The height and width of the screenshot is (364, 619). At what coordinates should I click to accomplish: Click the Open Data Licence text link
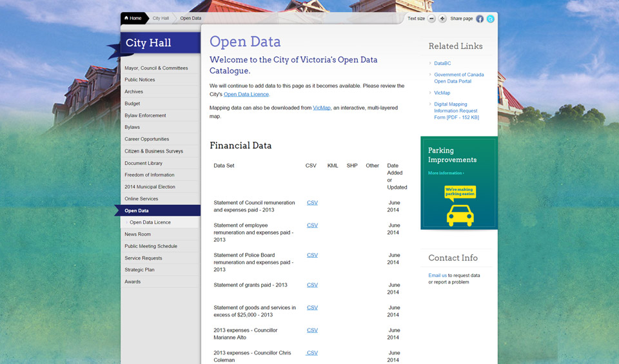pos(246,95)
